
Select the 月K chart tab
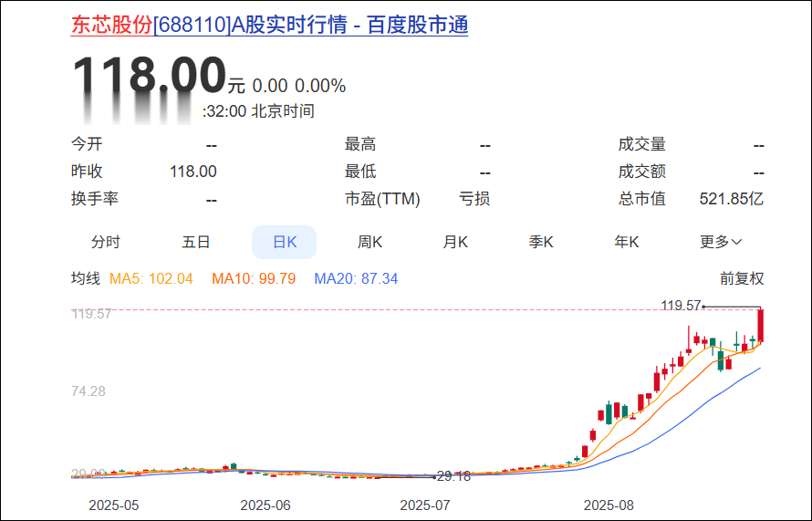(x=455, y=242)
